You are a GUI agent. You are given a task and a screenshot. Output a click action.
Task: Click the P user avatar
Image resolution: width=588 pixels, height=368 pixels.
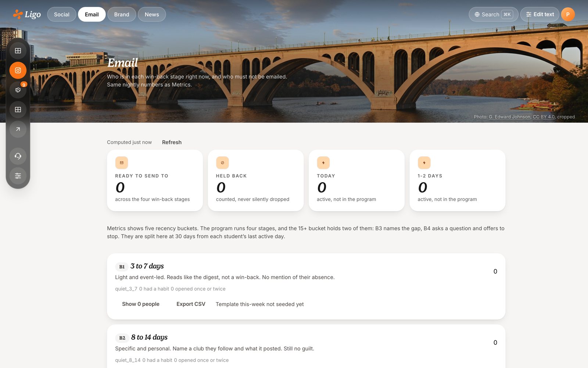568,14
